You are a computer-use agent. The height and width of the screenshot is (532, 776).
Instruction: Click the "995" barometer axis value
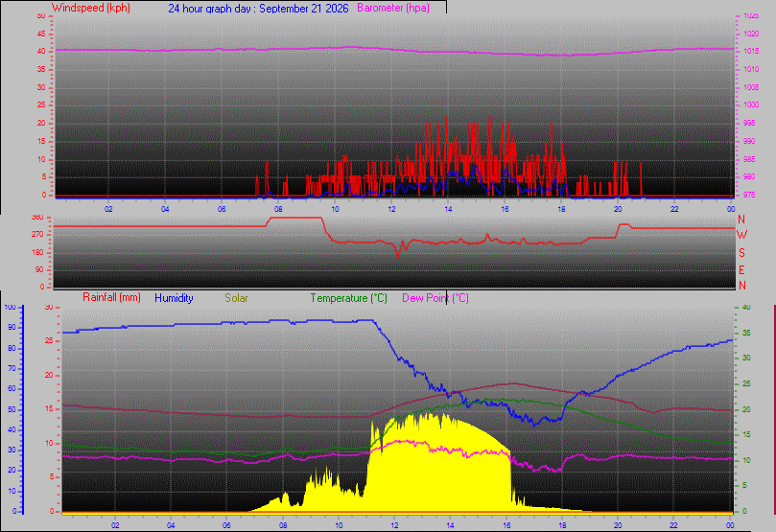pos(749,123)
